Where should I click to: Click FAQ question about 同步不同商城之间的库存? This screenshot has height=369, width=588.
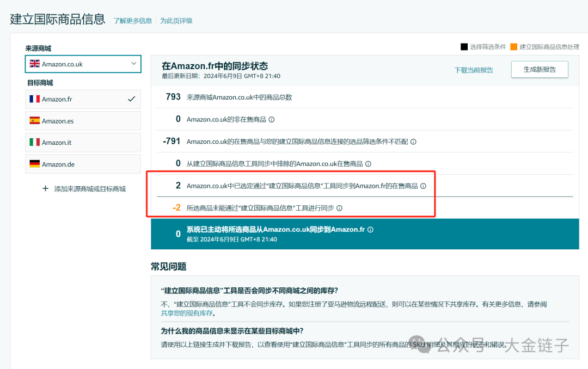[x=249, y=291]
